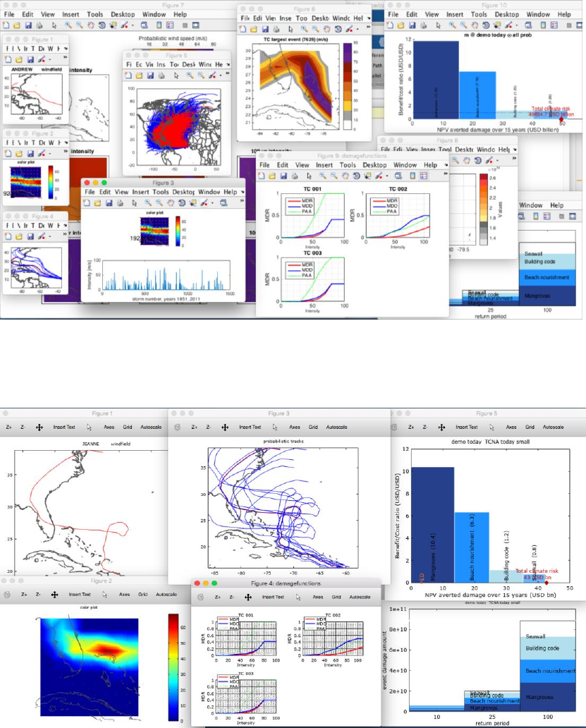Click New Figure icon in Figure 7 toolbar
This screenshot has height=728, width=586.
pos(6,25)
